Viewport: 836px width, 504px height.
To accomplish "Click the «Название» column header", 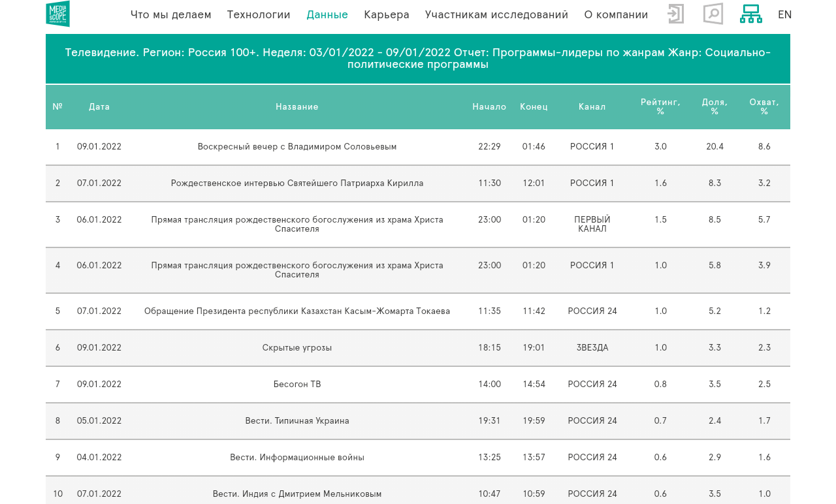I will pyautogui.click(x=297, y=107).
